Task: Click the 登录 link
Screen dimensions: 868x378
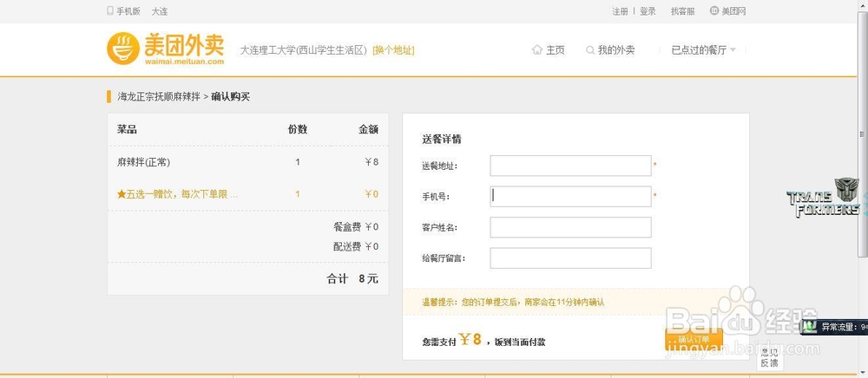Action: (648, 11)
